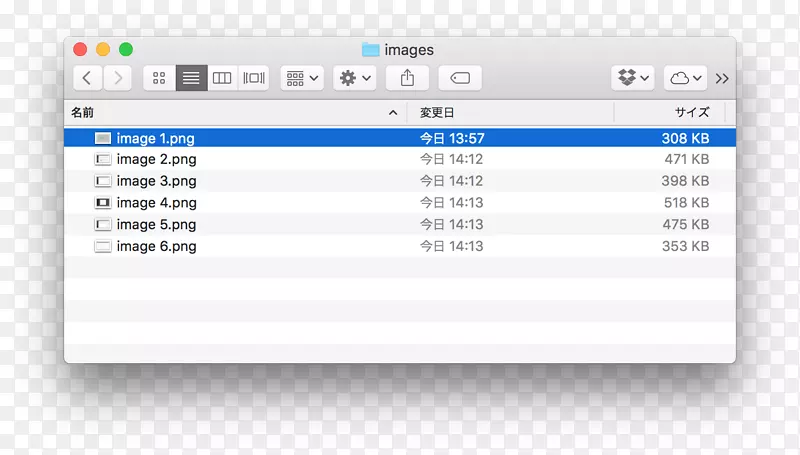Toggle the name sort direction arrow
This screenshot has width=800, height=455.
click(393, 113)
